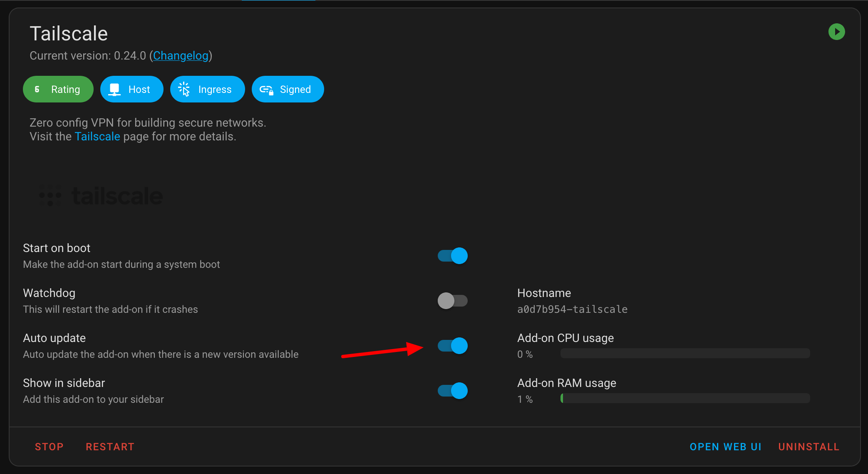868x474 pixels.
Task: Click the Host capability badge
Action: 131,89
